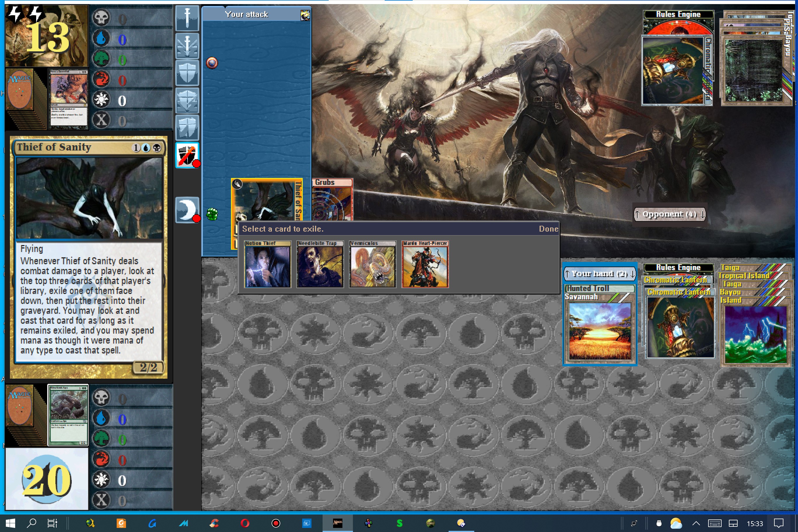The width and height of the screenshot is (798, 532).
Task: Click opponent's green tree mana icon
Action: tap(101, 58)
